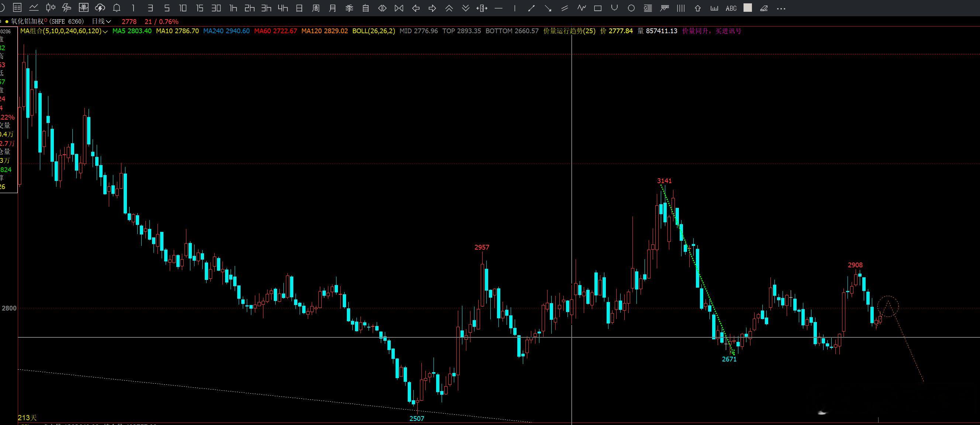Select the arc curve drawing tool
Screen dimensions: 980x425
tap(614, 8)
